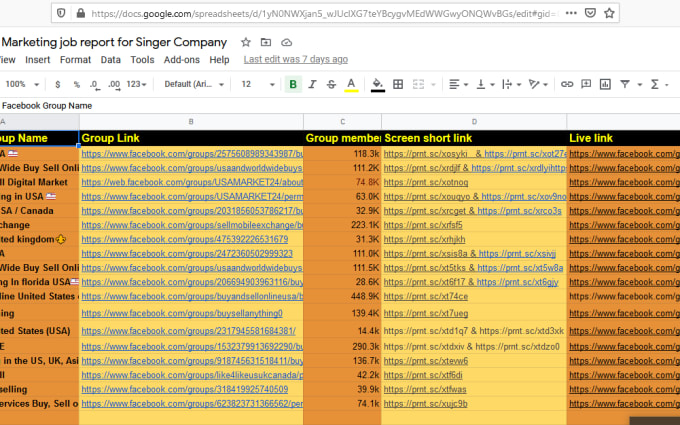Click the site lock icon
Screen dimensions: 680x425
pyautogui.click(x=81, y=13)
